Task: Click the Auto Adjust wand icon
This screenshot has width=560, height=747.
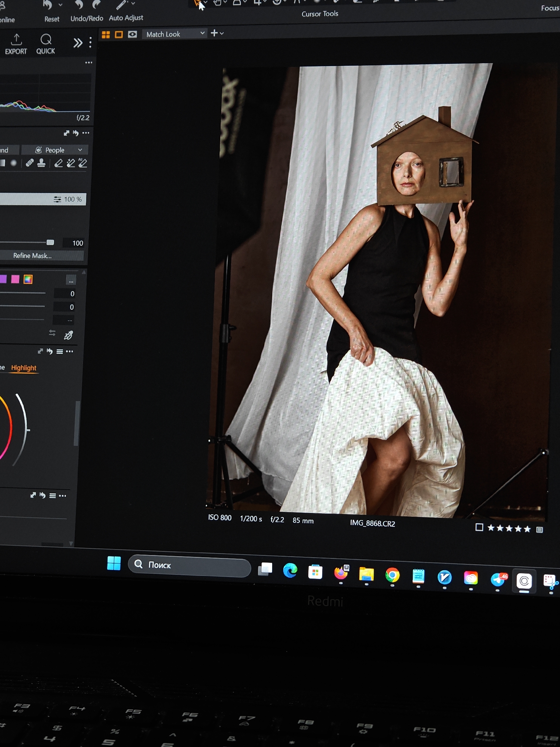Action: point(122,5)
